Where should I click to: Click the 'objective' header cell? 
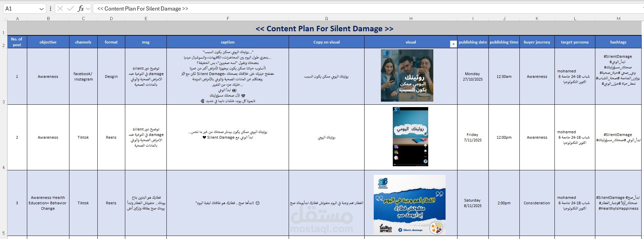coord(48,42)
